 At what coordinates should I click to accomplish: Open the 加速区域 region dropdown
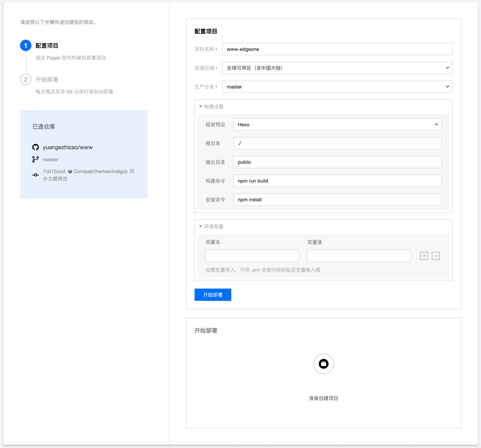click(x=337, y=68)
